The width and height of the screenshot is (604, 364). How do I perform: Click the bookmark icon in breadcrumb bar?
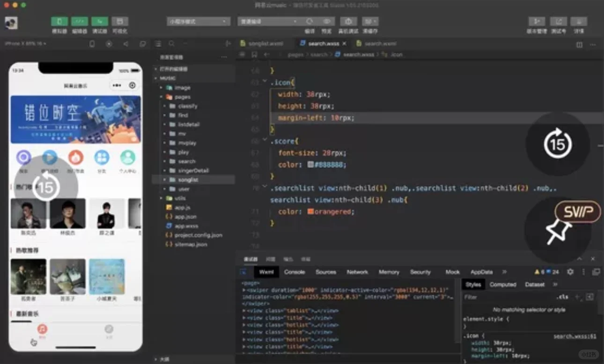coord(254,55)
